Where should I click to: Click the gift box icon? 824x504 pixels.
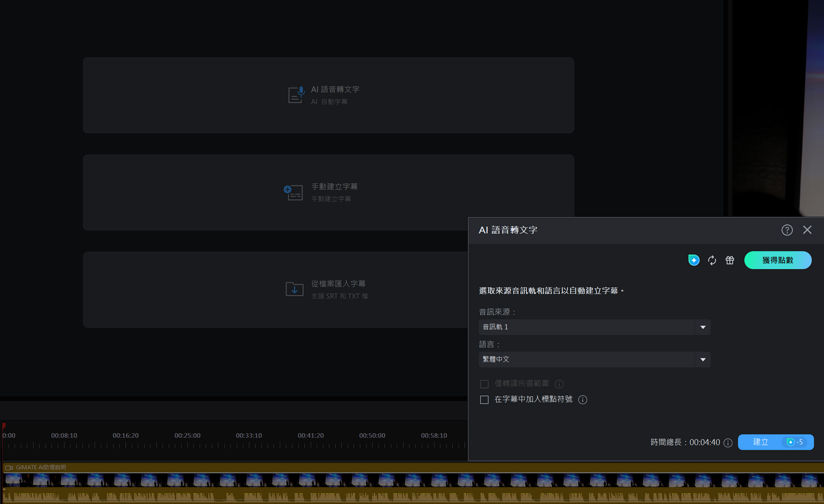[730, 261]
